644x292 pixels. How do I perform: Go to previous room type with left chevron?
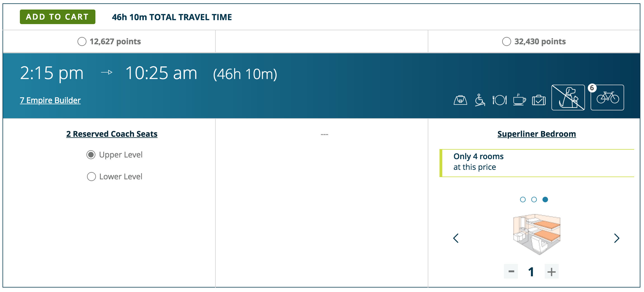[456, 238]
